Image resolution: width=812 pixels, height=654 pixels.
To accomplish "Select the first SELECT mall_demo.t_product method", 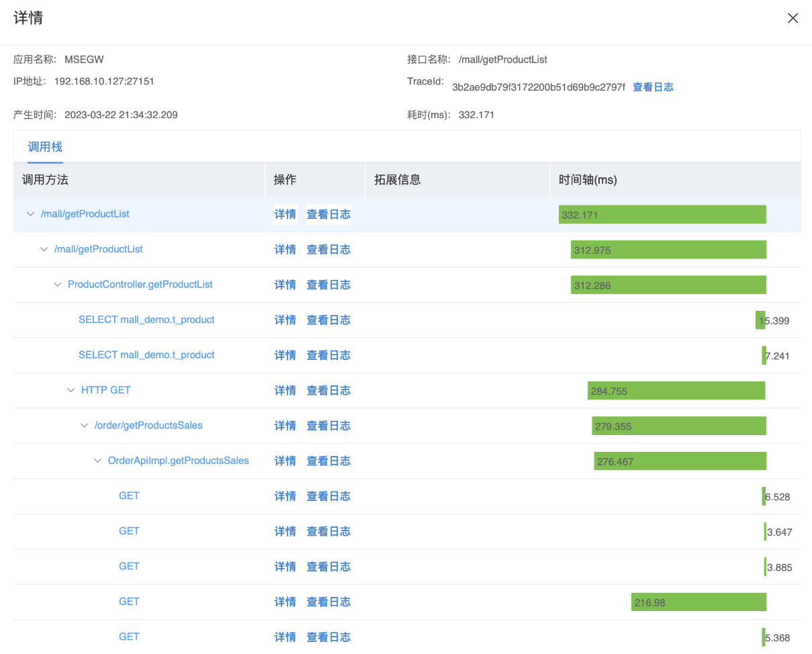I will tap(146, 320).
